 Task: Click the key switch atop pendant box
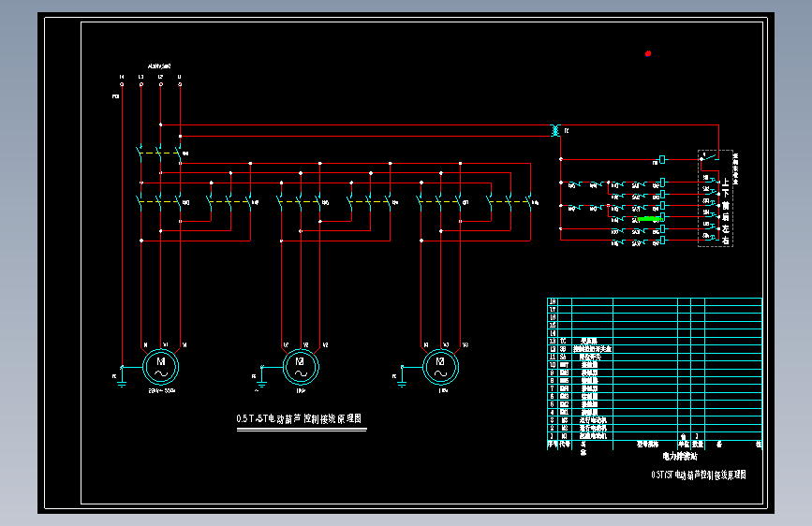point(710,156)
